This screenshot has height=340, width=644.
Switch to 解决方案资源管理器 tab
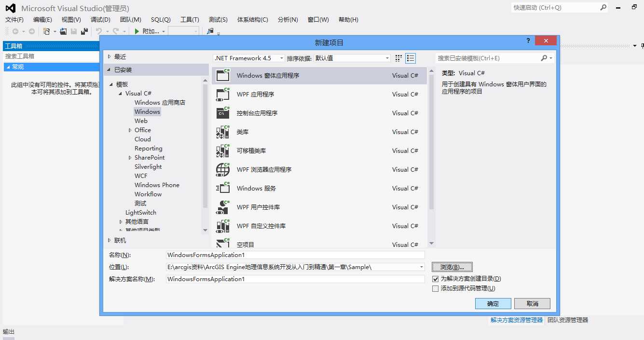click(x=517, y=320)
